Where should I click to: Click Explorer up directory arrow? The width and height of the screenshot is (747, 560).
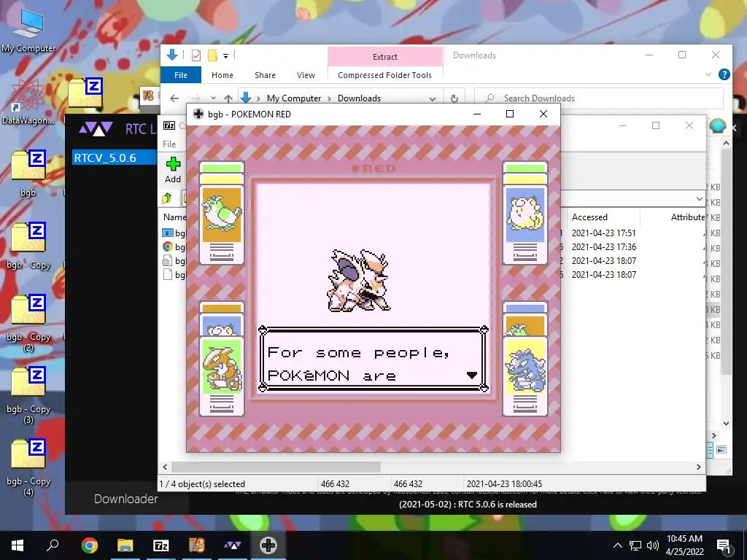coord(228,98)
